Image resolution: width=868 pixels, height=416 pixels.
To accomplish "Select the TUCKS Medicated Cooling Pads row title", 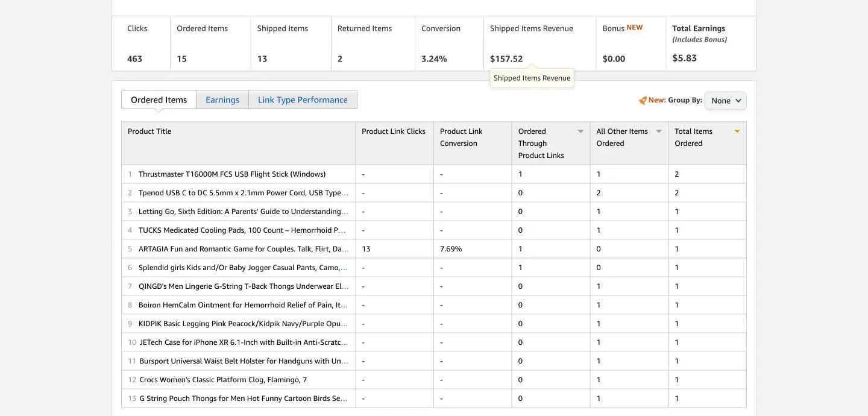I will point(242,230).
